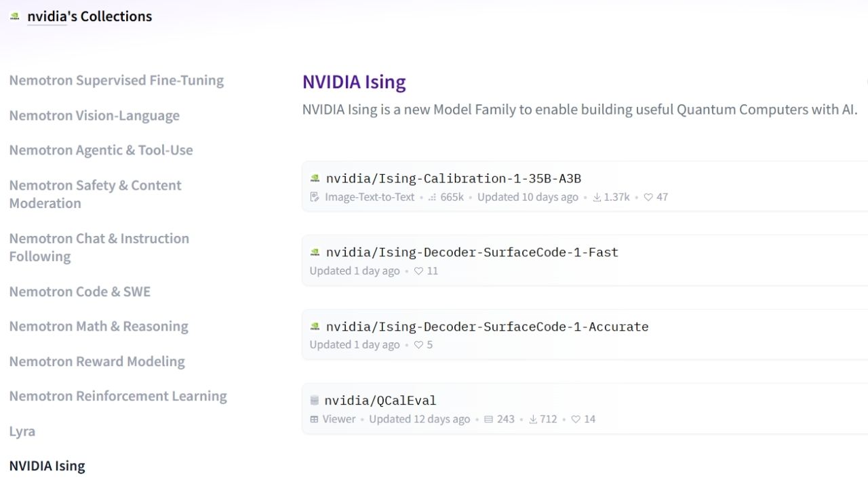Viewport: 868px width, 488px height.
Task: Open nvidia/Ising-Decoder-SurfaceCode-1-Accurate model
Action: point(487,327)
